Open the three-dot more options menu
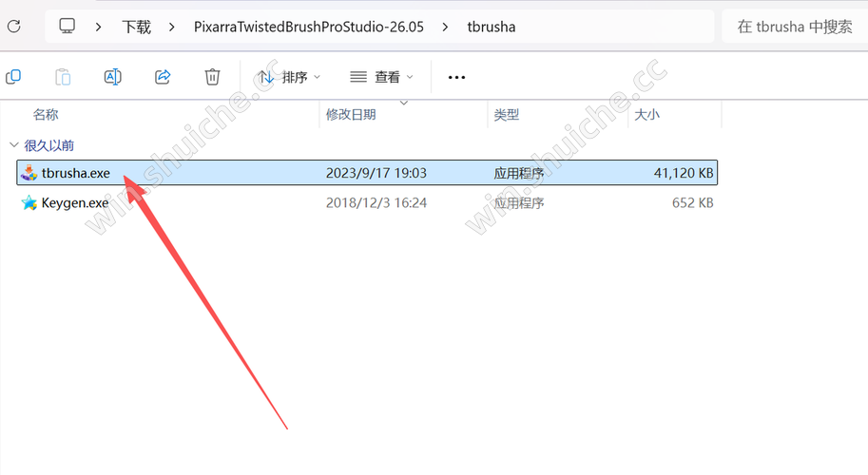Screen dimensions: 868x475 tap(456, 77)
